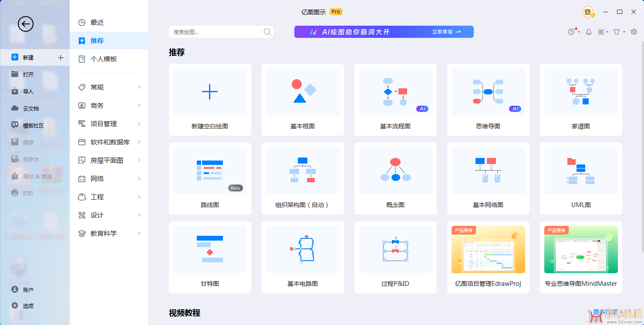Click the Pro badge next to 亿图图示
This screenshot has height=325, width=644.
(335, 12)
